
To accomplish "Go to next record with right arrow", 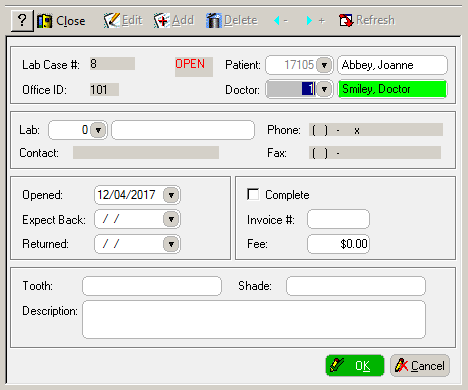I will [x=309, y=21].
